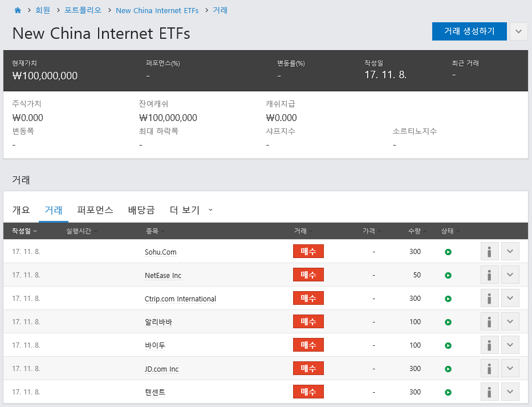Open 텐센트 stock link
This screenshot has height=407, width=532.
pyautogui.click(x=155, y=392)
